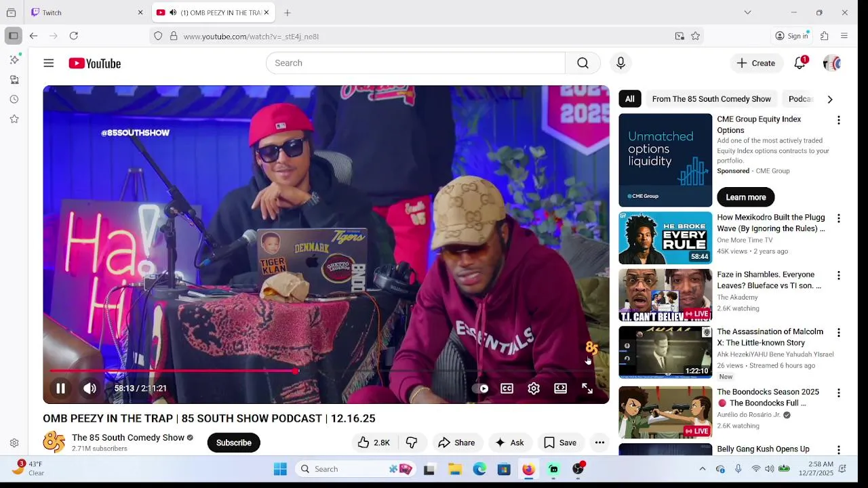Open options for Belly Gang Kush video
The image size is (868, 488).
coord(839,449)
